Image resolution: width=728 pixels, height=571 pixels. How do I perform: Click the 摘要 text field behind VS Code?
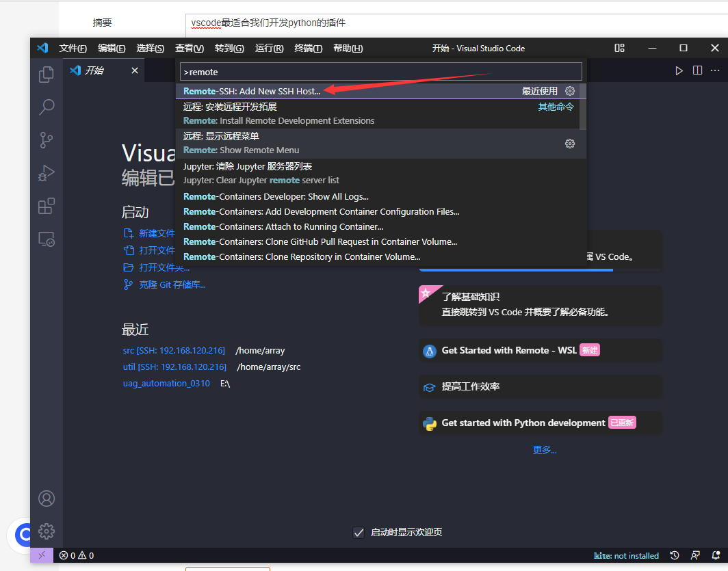(456, 25)
